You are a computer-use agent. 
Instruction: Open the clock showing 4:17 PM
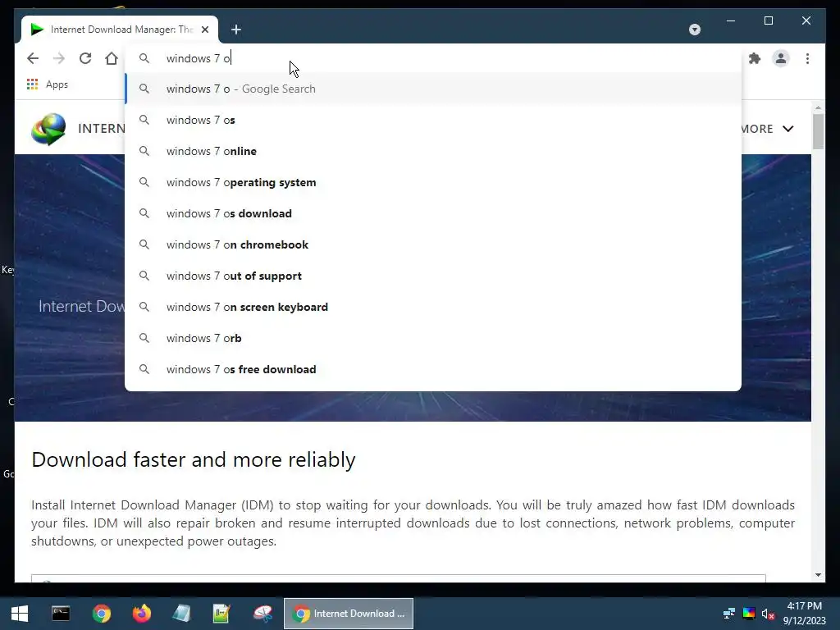coord(804,614)
